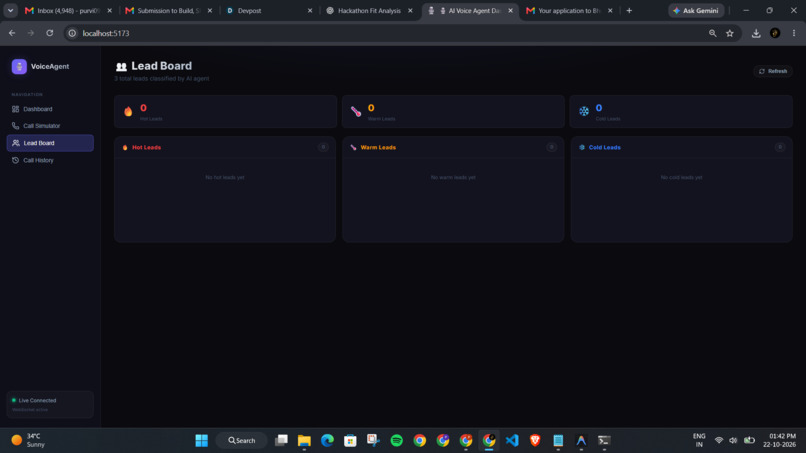Open the Dashboard navigation item
806x453 pixels.
coord(50,109)
